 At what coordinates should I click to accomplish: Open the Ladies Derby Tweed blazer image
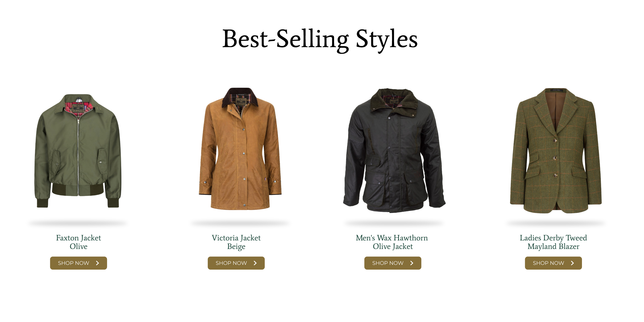click(556, 150)
